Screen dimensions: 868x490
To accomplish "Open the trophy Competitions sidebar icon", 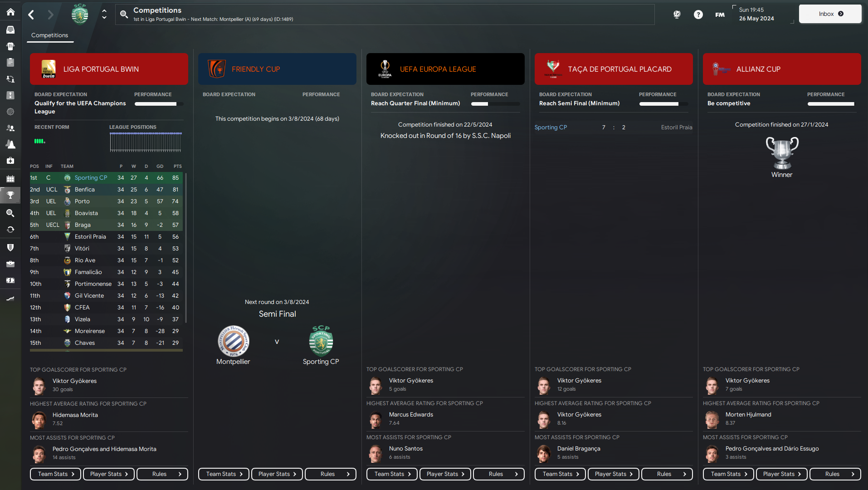I will point(10,195).
